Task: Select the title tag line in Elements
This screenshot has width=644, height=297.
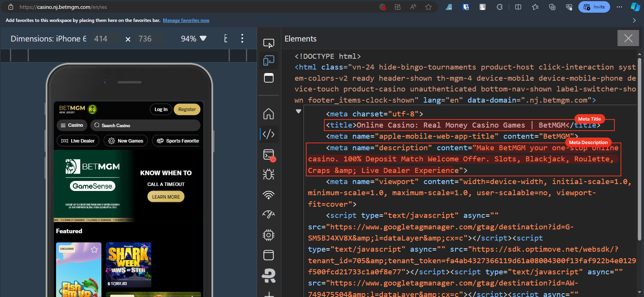Action: [463, 125]
